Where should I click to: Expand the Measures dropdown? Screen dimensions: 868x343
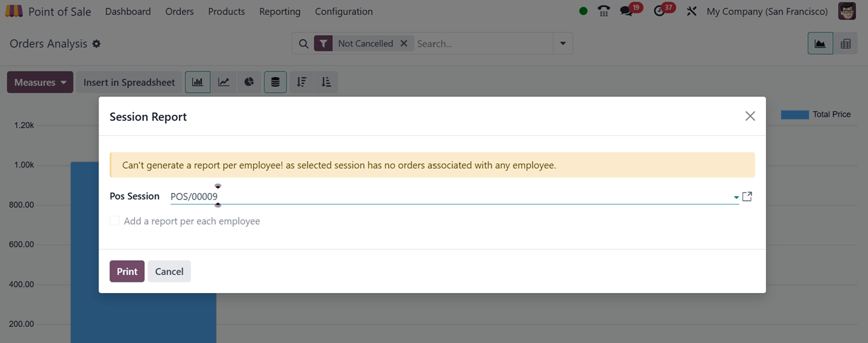pos(40,83)
